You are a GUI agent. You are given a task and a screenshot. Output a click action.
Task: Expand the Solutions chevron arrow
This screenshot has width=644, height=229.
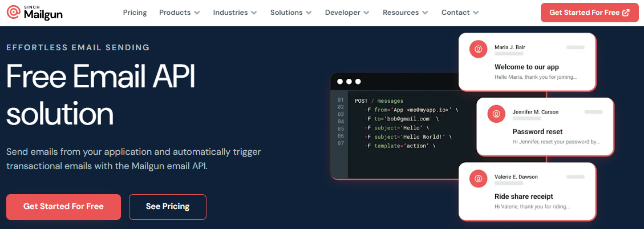pos(309,13)
